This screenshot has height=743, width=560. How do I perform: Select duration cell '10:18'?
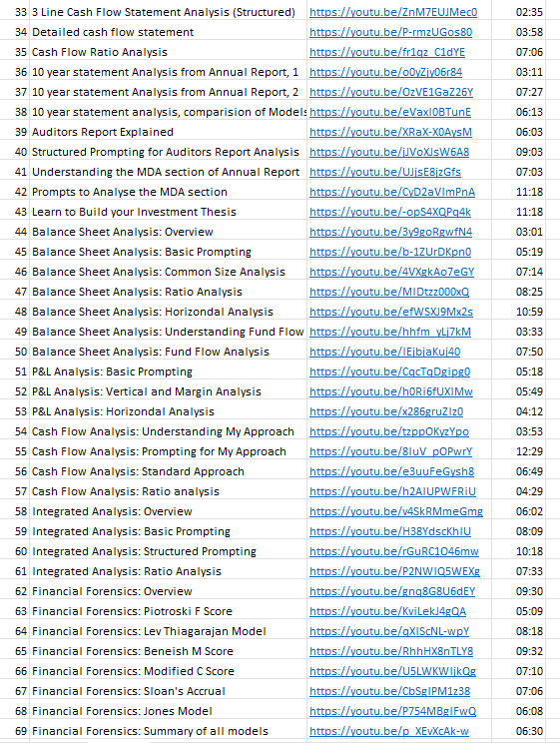tap(518, 551)
